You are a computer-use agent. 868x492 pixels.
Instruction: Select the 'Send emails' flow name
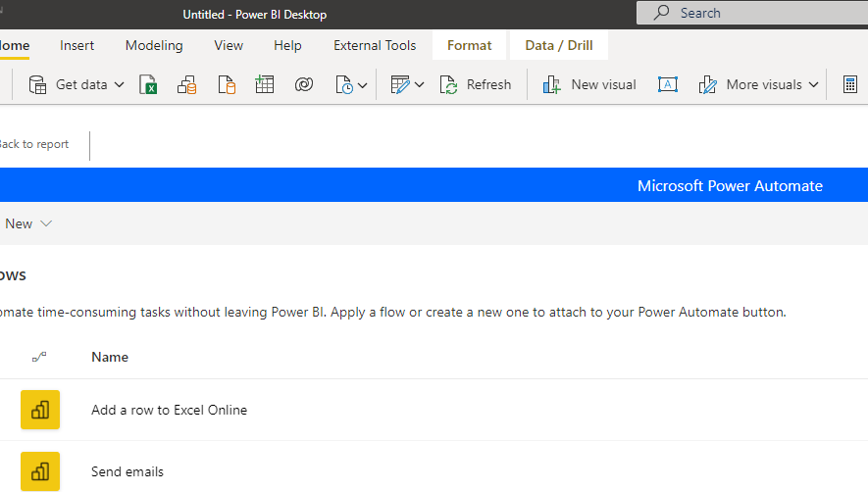[128, 471]
